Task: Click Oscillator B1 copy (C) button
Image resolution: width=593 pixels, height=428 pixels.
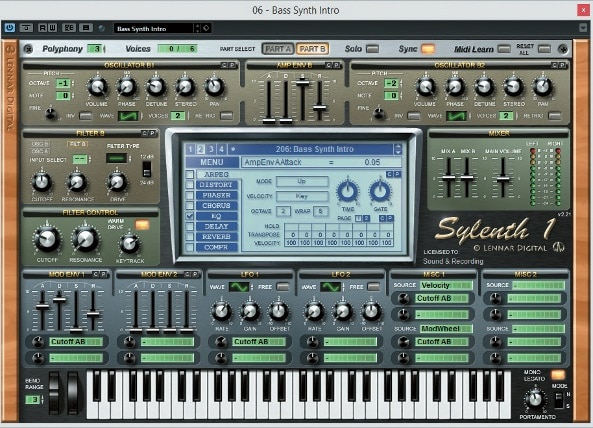Action: [x=225, y=65]
